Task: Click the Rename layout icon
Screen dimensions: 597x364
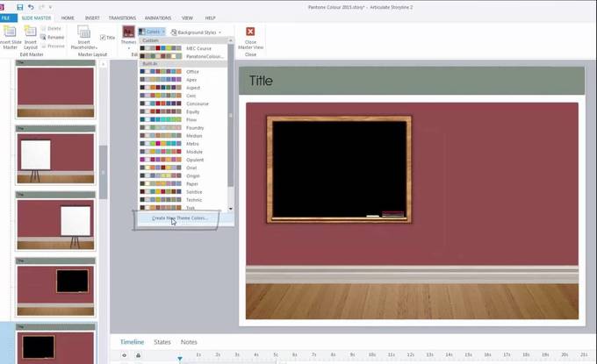Action: 51,37
